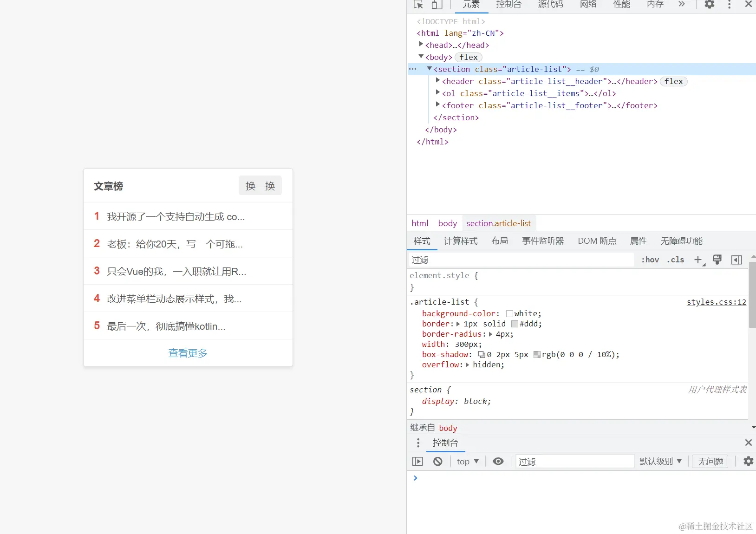Click the #ddd border color swatch
The height and width of the screenshot is (534, 756).
pos(515,324)
